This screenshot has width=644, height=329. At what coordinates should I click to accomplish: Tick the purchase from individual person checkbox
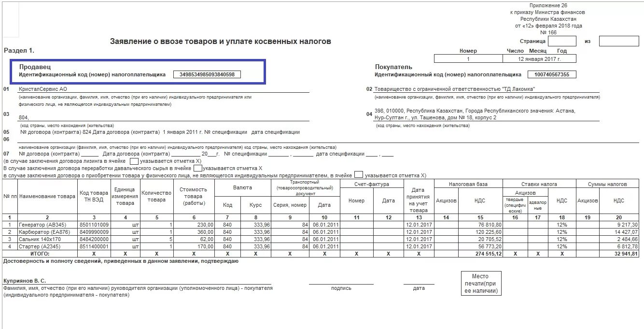pyautogui.click(x=359, y=175)
